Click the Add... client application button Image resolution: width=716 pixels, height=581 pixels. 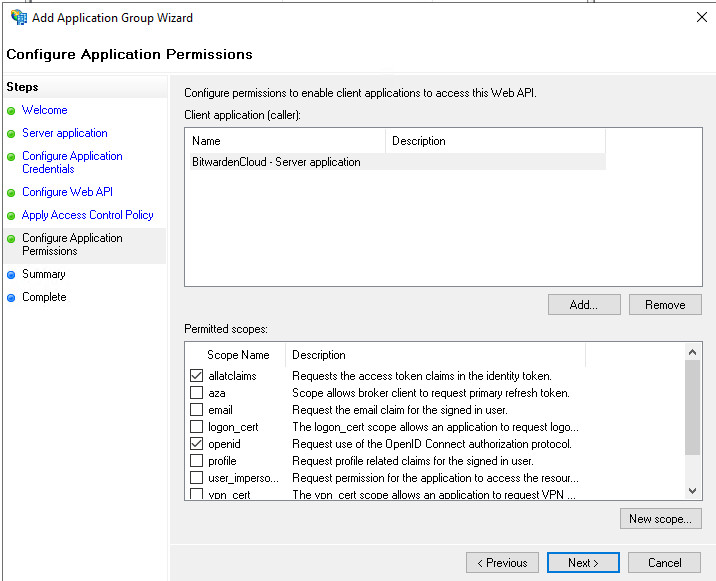584,305
